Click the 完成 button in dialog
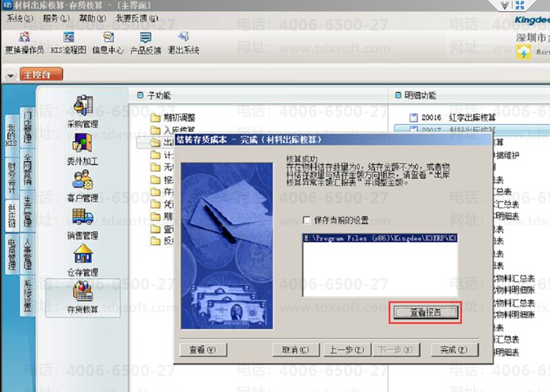Viewport: 550px width, 392px height. (453, 350)
